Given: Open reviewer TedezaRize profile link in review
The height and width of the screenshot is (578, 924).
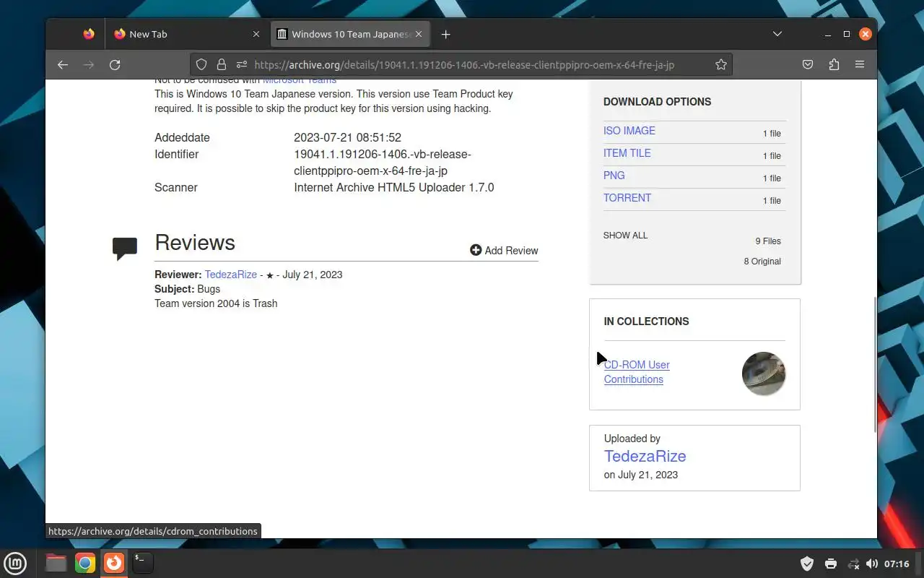Looking at the screenshot, I should [x=231, y=275].
